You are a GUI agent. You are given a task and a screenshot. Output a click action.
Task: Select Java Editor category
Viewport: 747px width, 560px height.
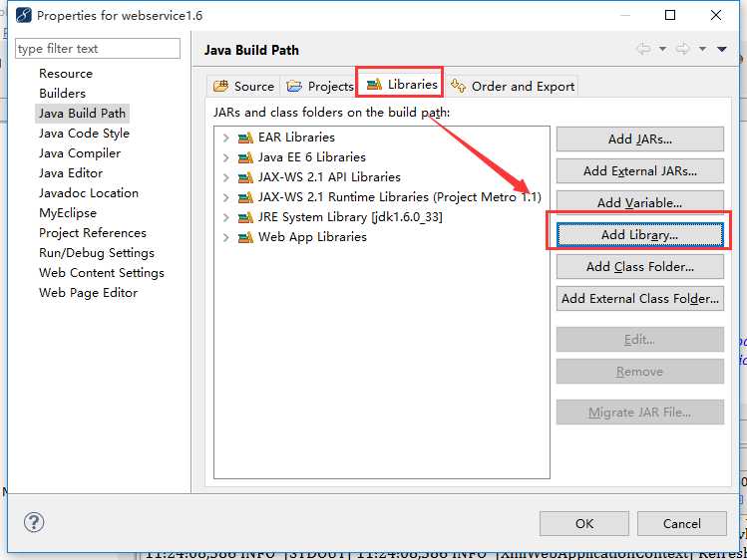click(x=71, y=173)
